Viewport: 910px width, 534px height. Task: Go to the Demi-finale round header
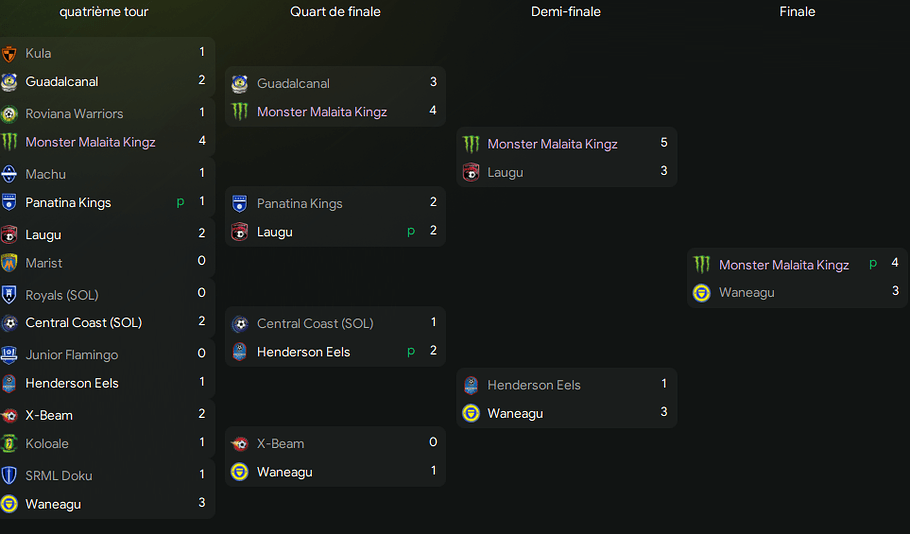coord(566,12)
